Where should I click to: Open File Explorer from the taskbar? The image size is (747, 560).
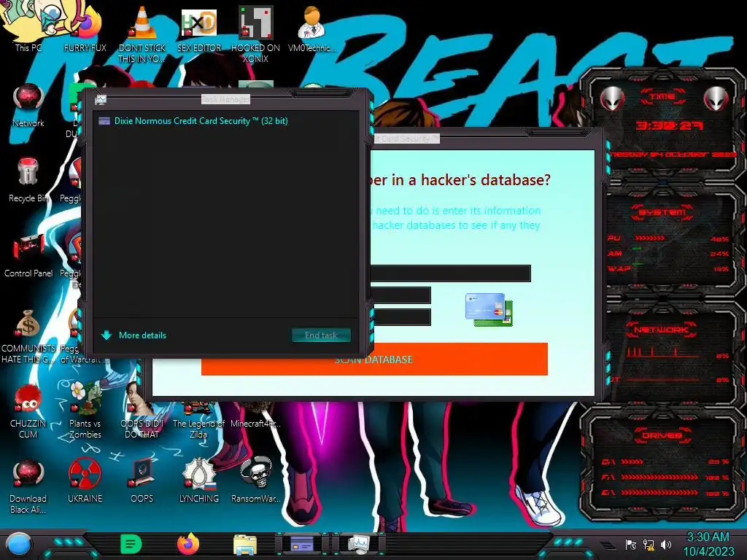[x=245, y=545]
